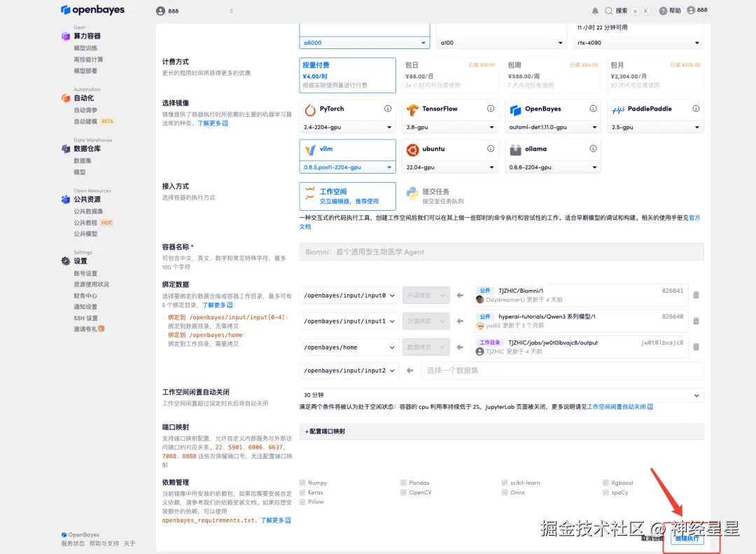Click the PaddlePaddle info icon
Screen dimensions: 756x554
point(696,109)
